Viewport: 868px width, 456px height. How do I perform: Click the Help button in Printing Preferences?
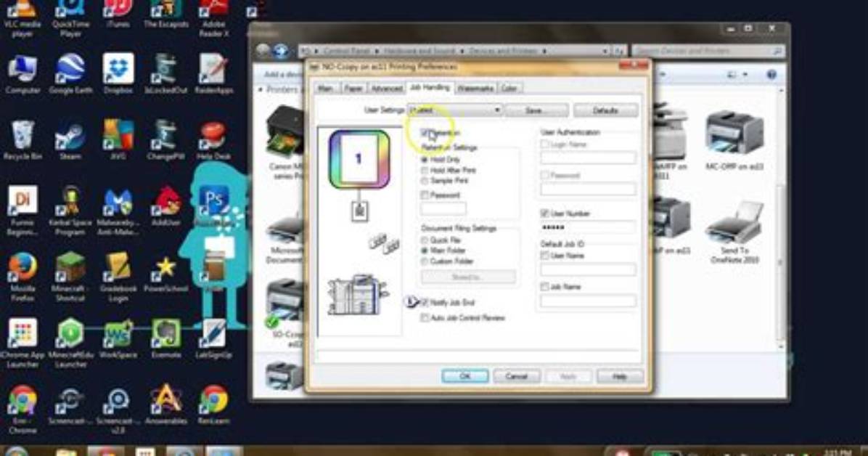tap(620, 377)
